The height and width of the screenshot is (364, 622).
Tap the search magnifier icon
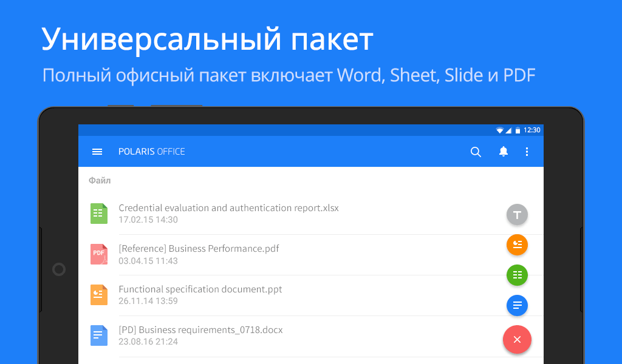476,152
